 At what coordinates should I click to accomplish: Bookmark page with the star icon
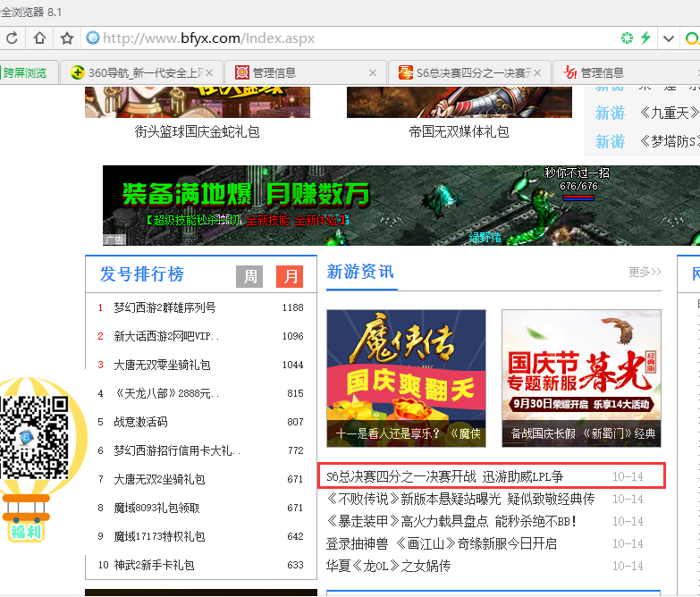coord(67,38)
